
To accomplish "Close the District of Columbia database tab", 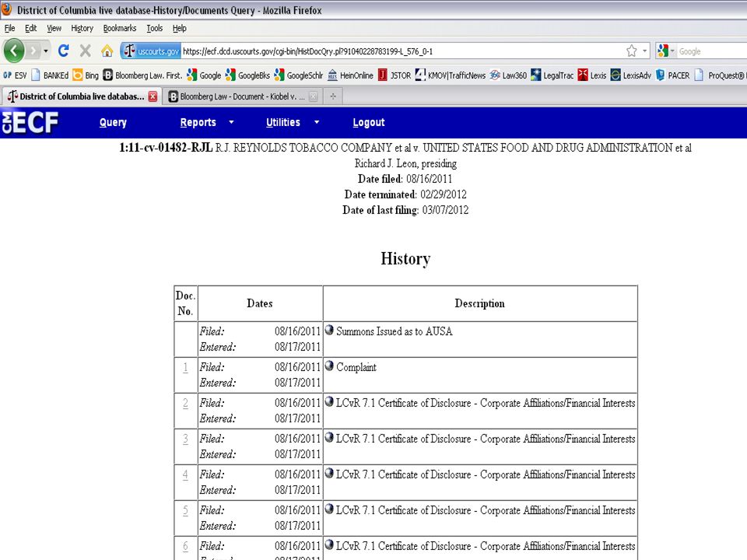I will point(153,96).
